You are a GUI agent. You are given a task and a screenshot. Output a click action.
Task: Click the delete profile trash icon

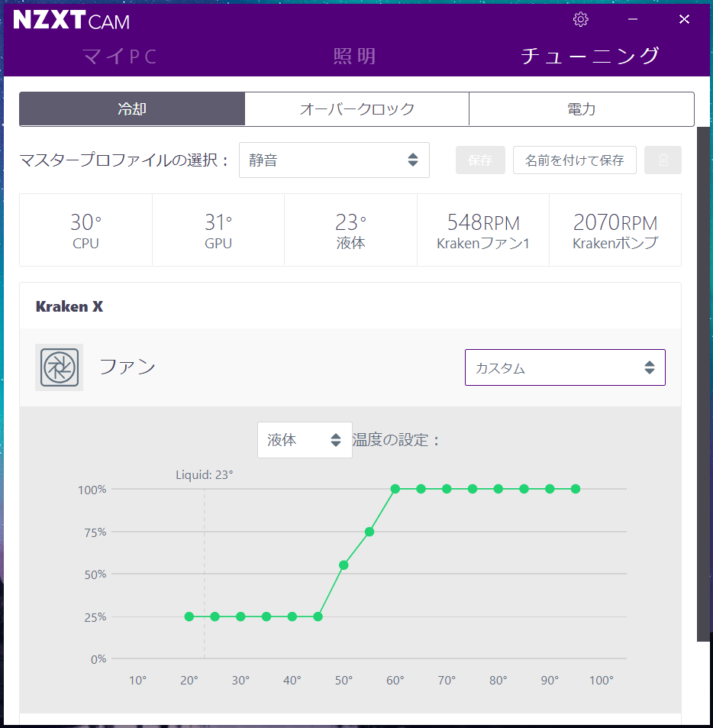[663, 160]
